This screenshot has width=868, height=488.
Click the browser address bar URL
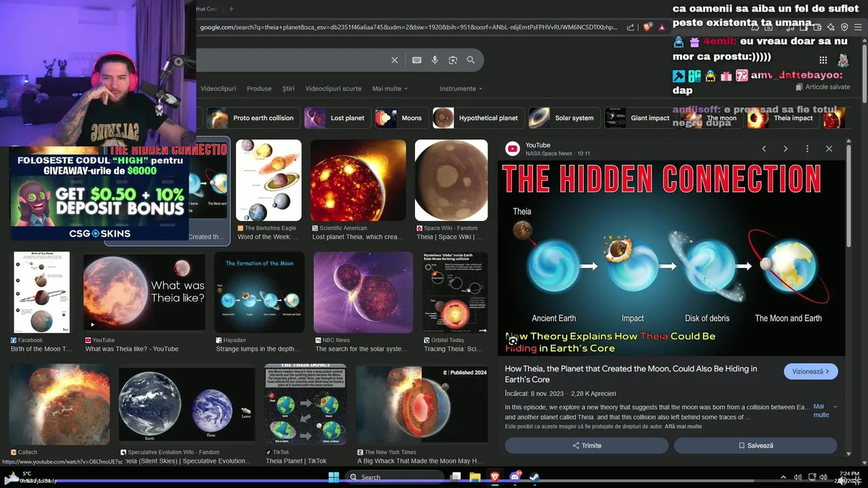coord(408,27)
